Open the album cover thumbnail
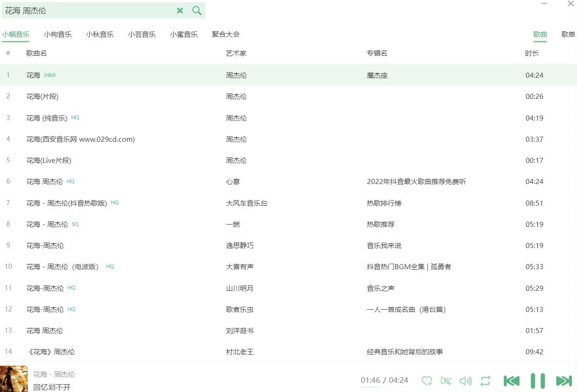577x392 pixels. (x=14, y=379)
